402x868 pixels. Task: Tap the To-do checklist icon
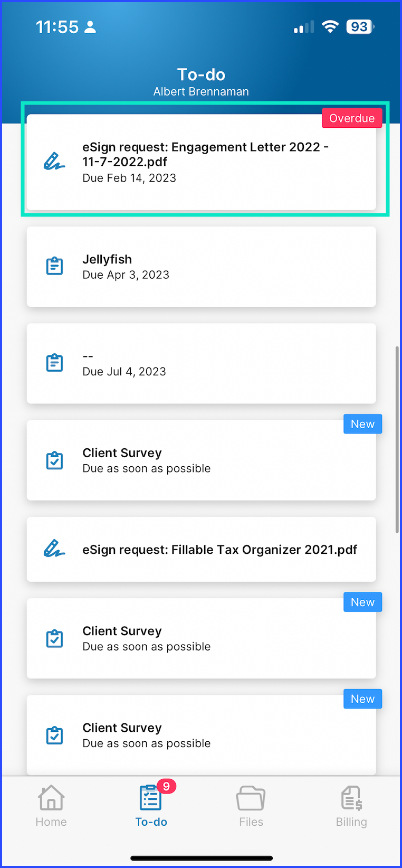(150, 798)
